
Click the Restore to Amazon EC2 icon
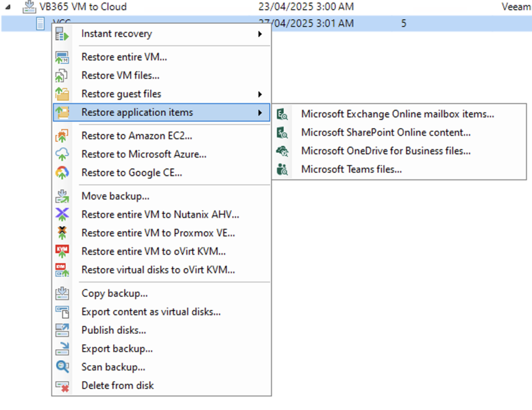[x=62, y=136]
